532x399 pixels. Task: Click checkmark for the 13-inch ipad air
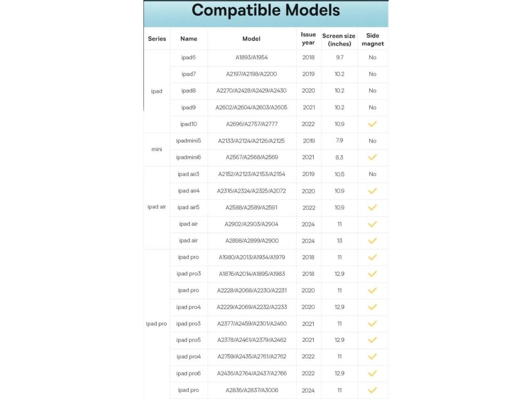pos(372,241)
